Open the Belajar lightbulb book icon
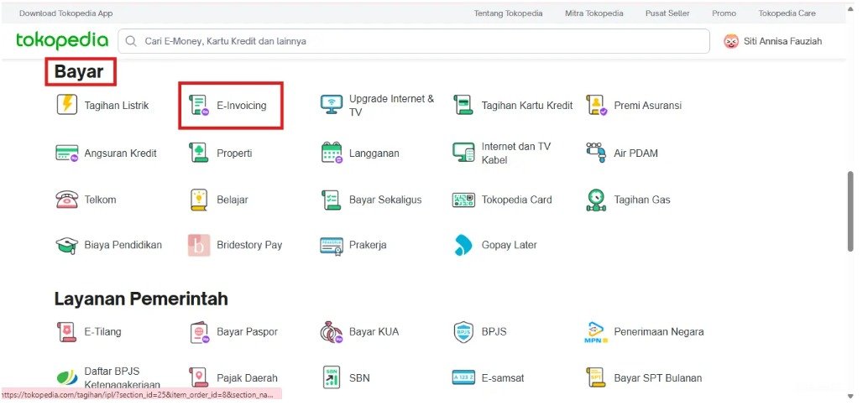Screen dimensions: 868x416 (199, 200)
